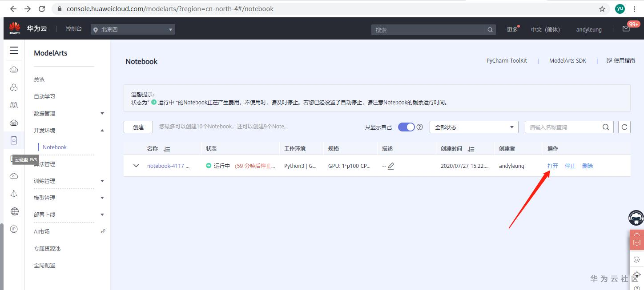
Task: Click the 运行中 status text in the notebook-4117 row
Action: (221, 166)
